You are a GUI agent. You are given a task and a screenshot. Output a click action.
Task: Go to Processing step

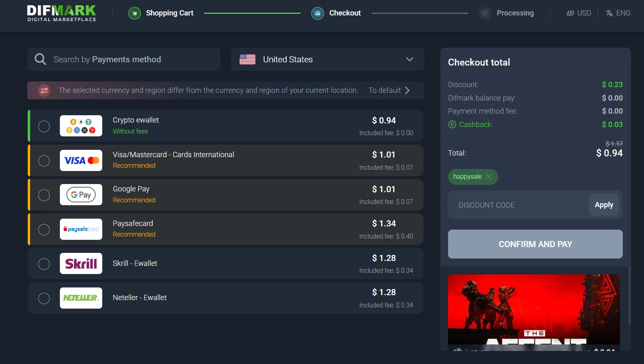pyautogui.click(x=506, y=13)
